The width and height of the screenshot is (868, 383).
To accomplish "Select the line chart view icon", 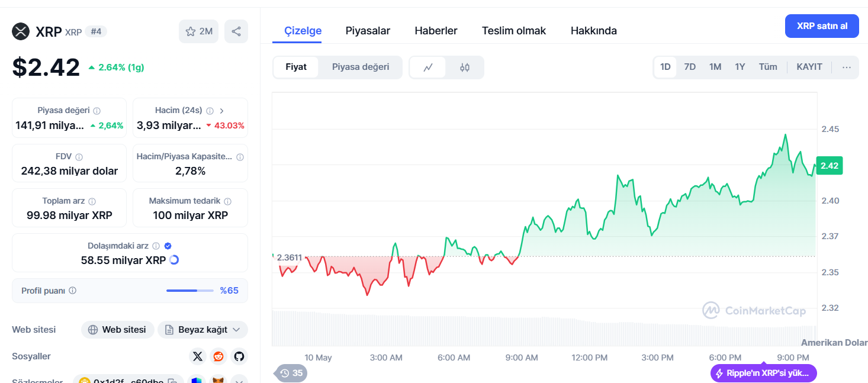I will coord(429,67).
